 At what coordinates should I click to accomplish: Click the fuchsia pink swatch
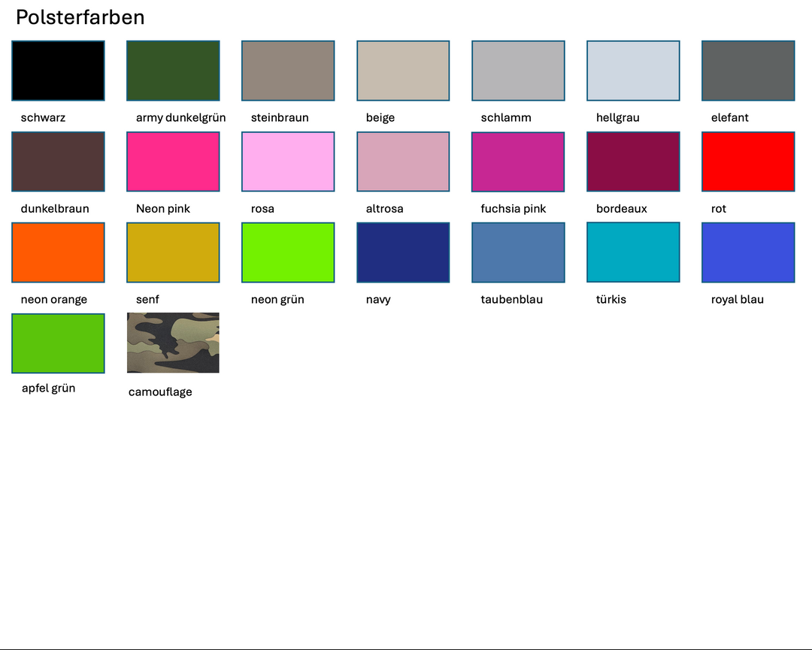518,162
